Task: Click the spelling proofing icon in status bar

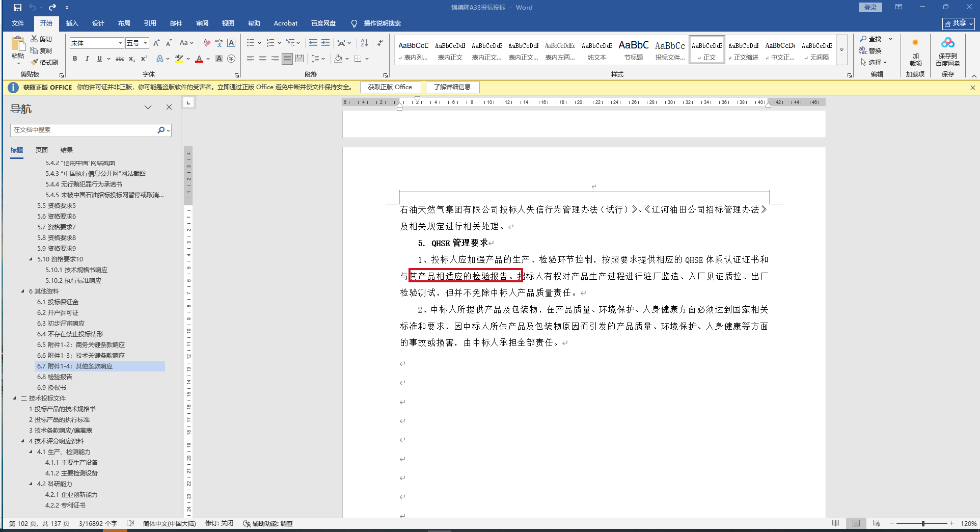Action: tap(130, 523)
